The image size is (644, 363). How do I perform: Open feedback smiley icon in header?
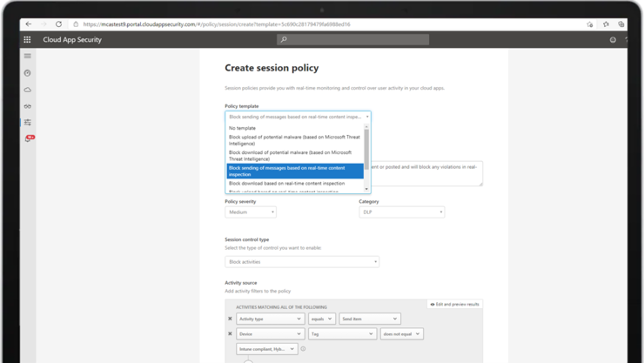pyautogui.click(x=613, y=40)
